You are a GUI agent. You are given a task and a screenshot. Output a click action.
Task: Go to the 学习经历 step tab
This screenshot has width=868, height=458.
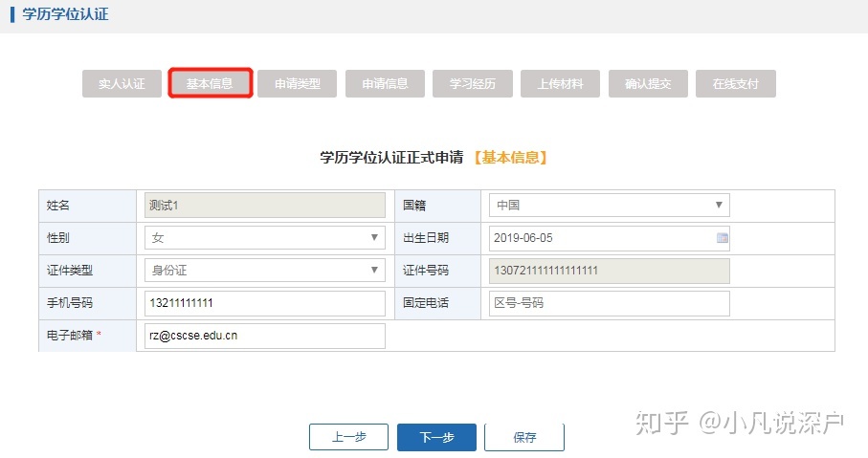click(472, 83)
